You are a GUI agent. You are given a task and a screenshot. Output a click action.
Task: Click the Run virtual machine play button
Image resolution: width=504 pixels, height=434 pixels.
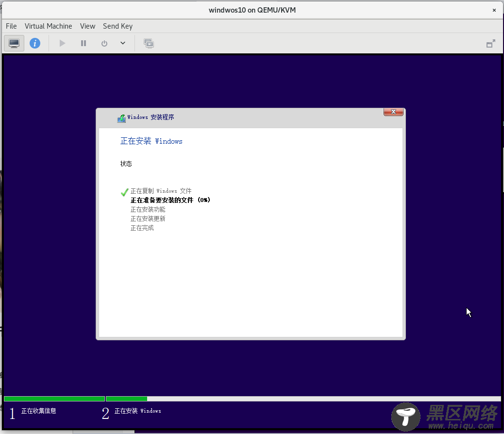62,43
